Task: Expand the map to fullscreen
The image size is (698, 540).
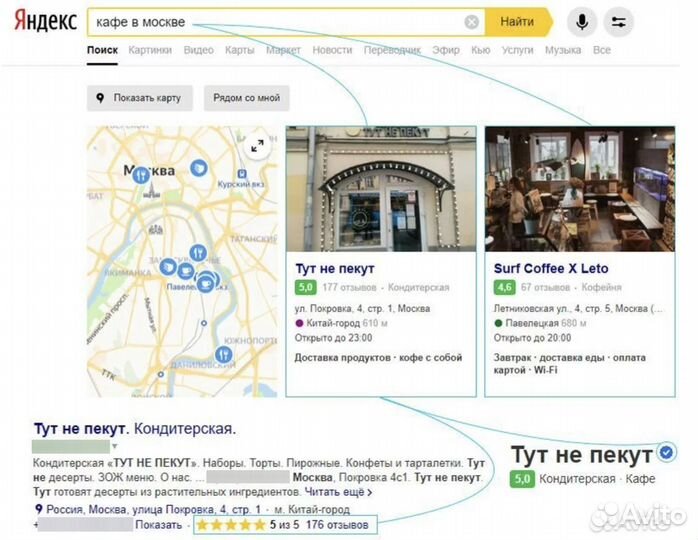Action: [x=257, y=146]
